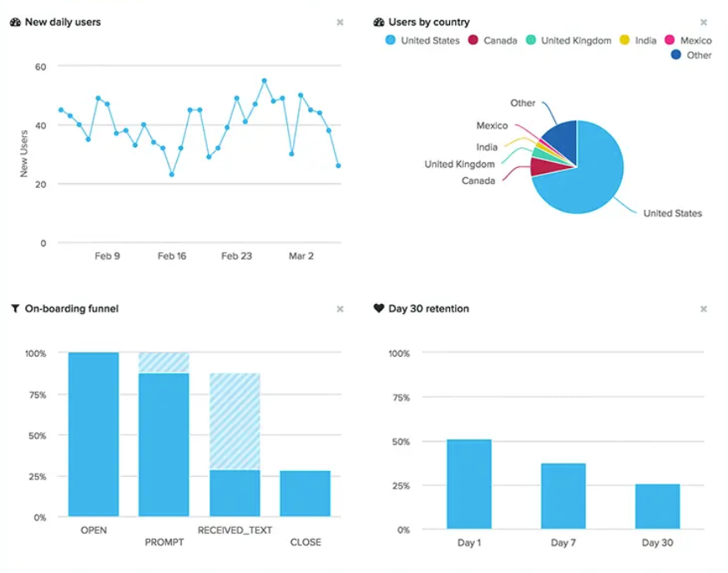
Task: Click the Mar 2 axis label
Action: (301, 256)
